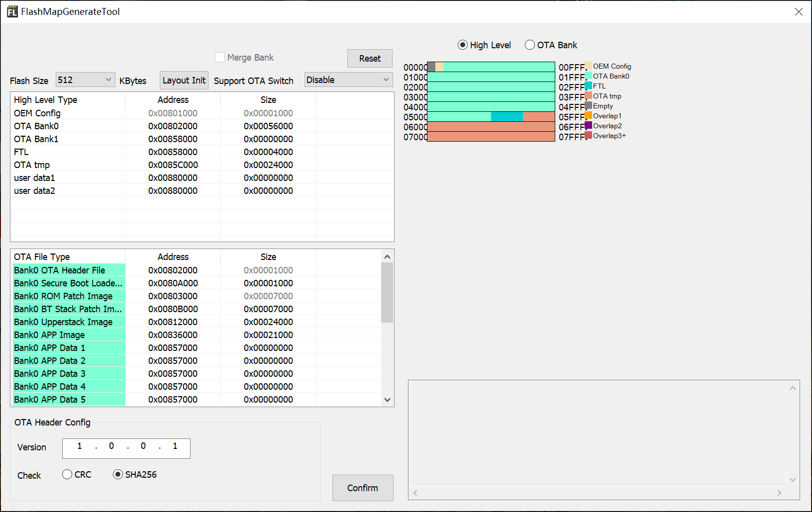Click the Overlap2 legend swatch
The width and height of the screenshot is (812, 512).
coord(589,125)
